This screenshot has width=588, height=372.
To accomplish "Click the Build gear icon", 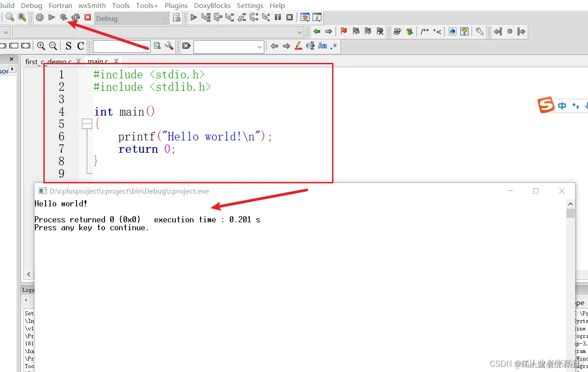I will pyautogui.click(x=40, y=17).
